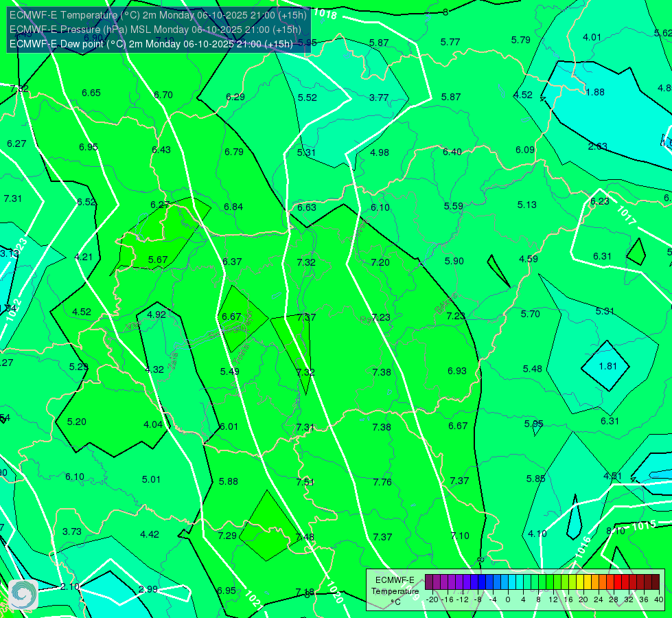Click the spiral weather logo icon
The height and width of the screenshot is (618, 672).
pyautogui.click(x=23, y=595)
